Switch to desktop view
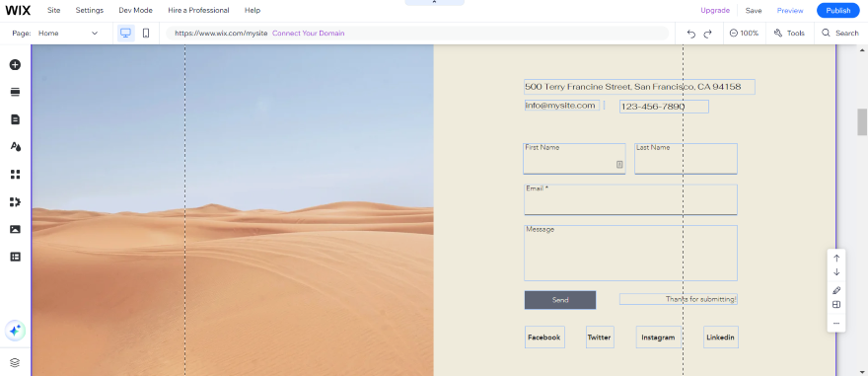868x376 pixels. [x=125, y=34]
